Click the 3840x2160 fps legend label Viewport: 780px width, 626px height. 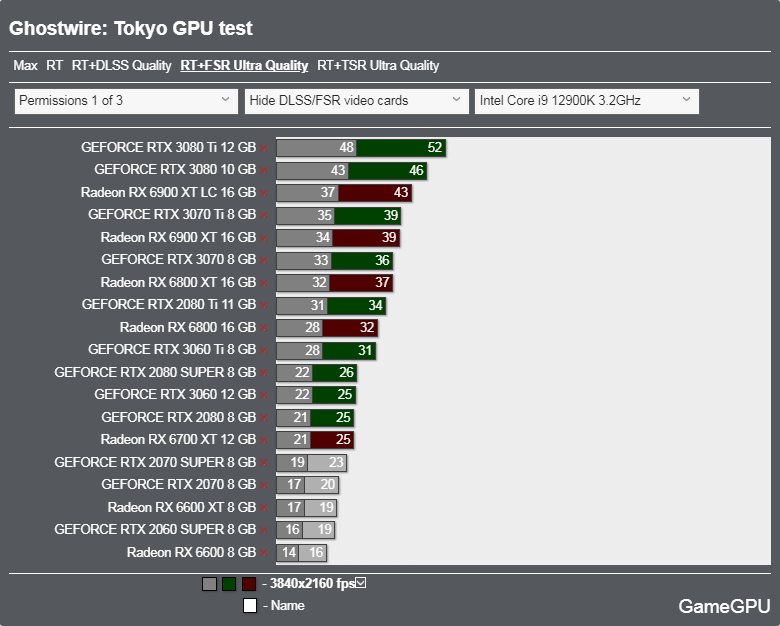coord(312,583)
